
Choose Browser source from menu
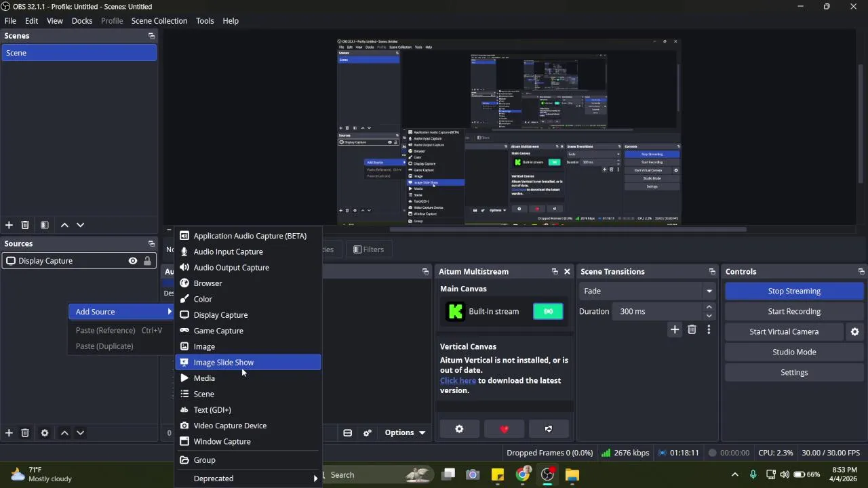coord(248,283)
